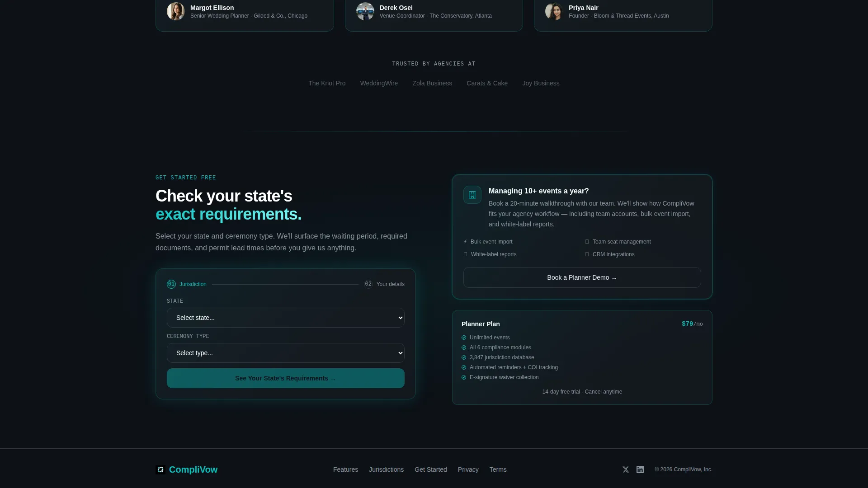Click the Jurisdiction step label
The width and height of the screenshot is (868, 488).
(193, 284)
